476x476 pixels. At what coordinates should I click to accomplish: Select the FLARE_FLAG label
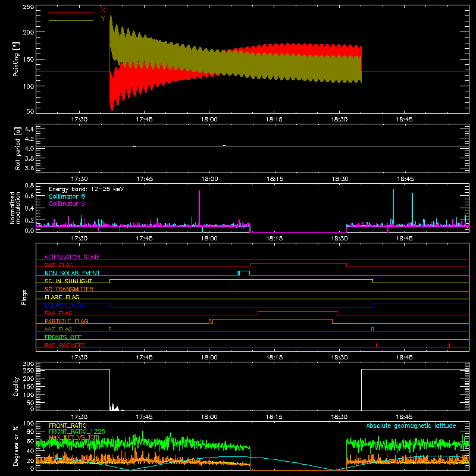(62, 297)
